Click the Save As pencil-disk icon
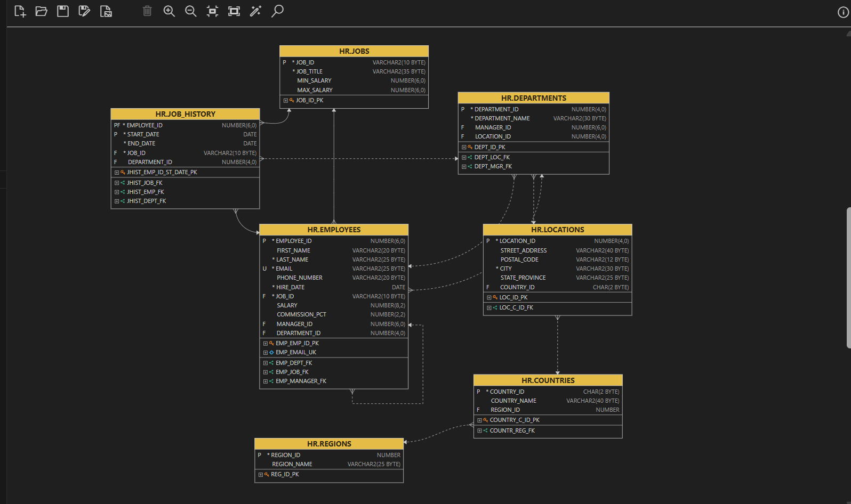 point(84,11)
